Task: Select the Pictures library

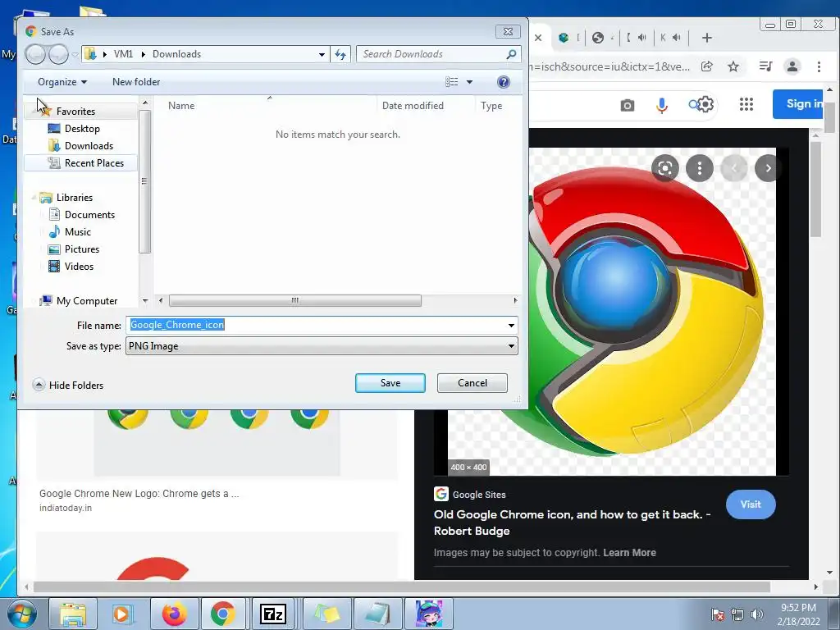Action: coord(81,249)
